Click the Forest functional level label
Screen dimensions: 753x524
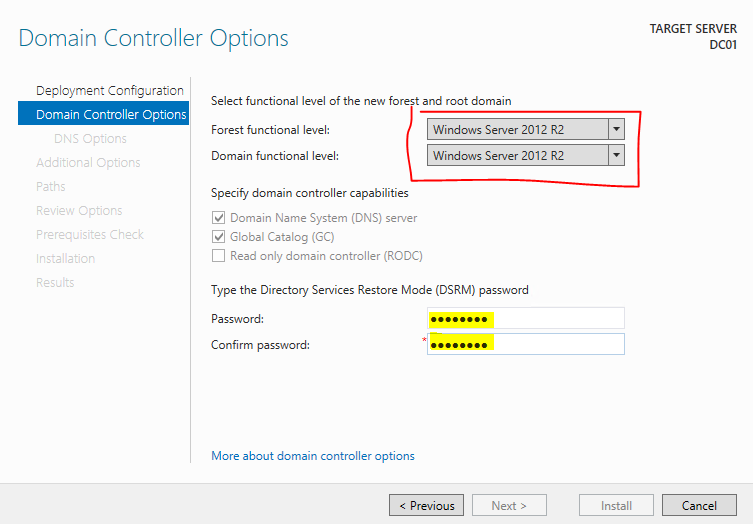[x=270, y=130]
